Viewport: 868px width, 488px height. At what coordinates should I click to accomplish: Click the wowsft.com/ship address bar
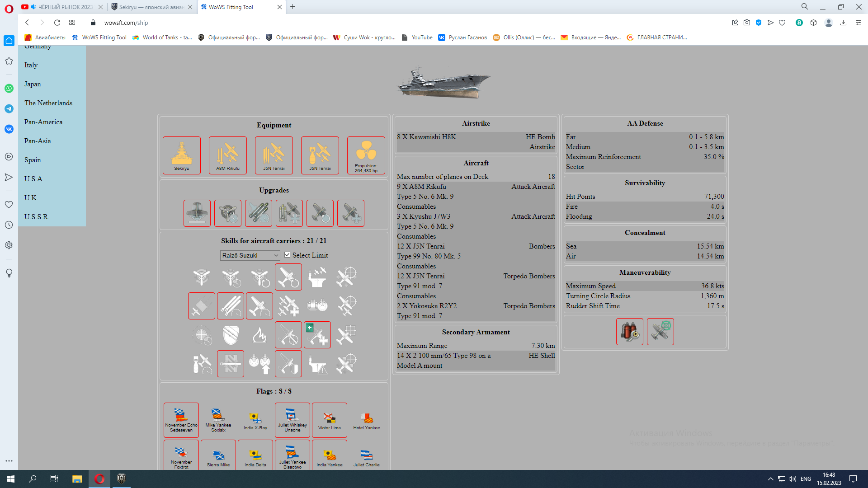click(126, 23)
